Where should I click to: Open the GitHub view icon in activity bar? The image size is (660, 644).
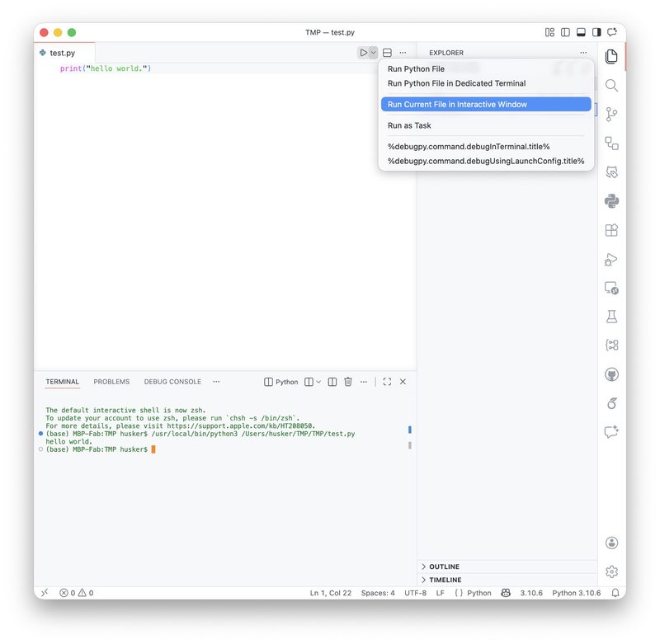coord(611,374)
